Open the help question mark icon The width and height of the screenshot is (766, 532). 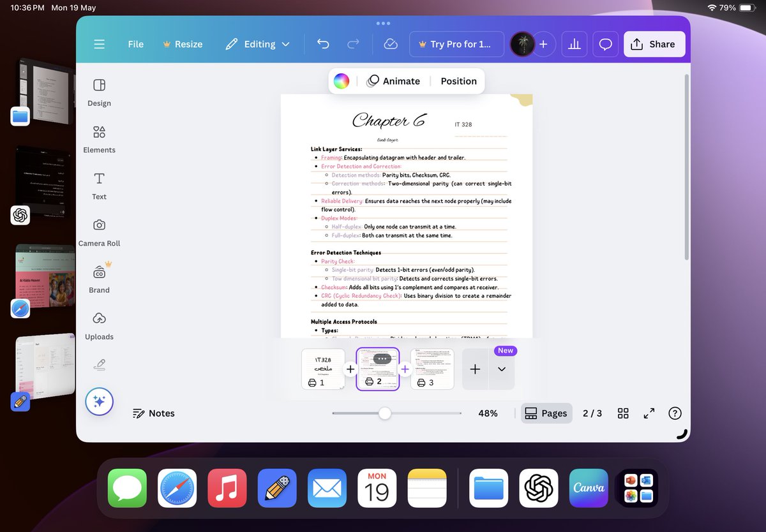tap(675, 413)
